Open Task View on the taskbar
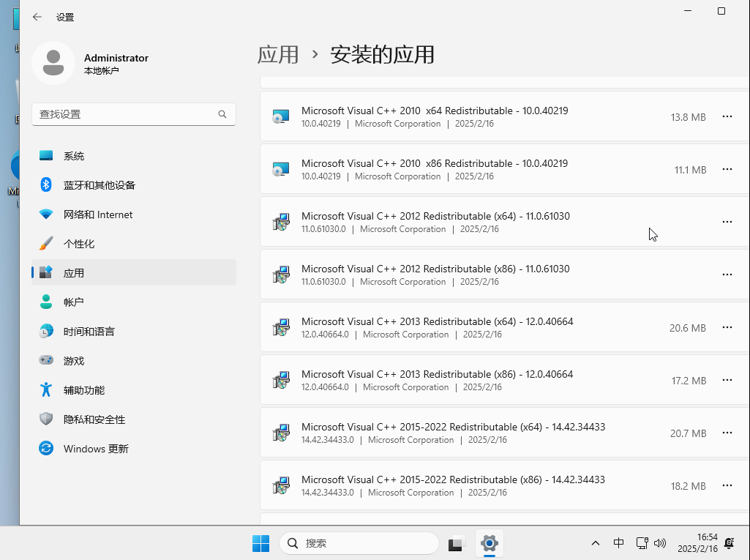750x560 pixels. pyautogui.click(x=457, y=543)
